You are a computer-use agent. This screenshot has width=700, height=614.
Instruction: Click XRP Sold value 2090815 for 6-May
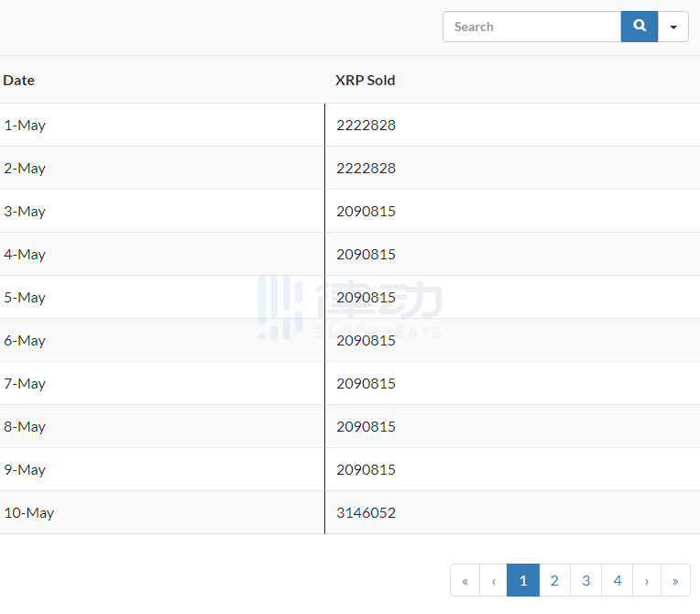[x=366, y=341]
